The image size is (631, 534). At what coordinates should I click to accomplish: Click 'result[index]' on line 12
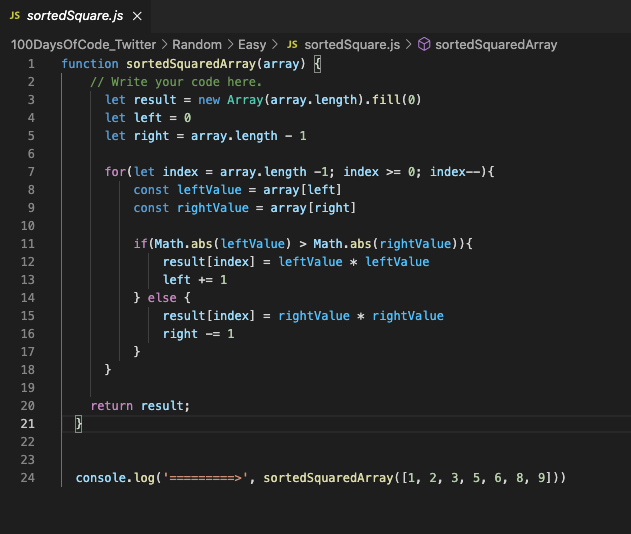[x=209, y=262]
